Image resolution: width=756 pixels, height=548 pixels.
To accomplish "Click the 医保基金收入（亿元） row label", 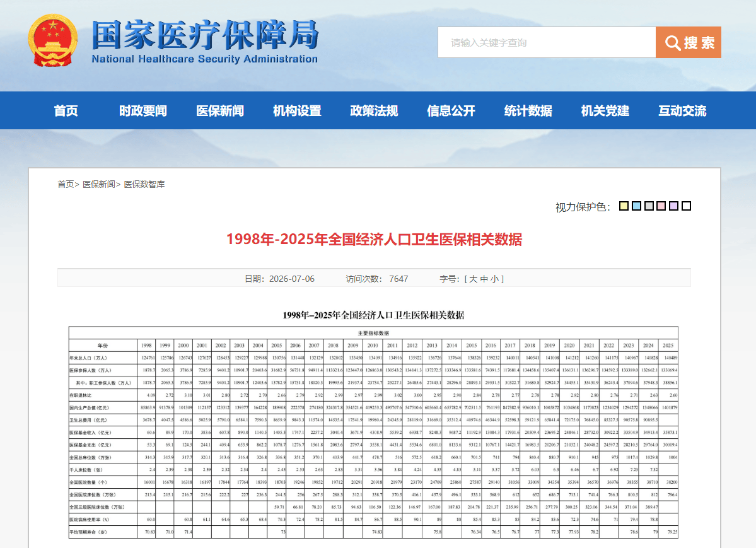I will [x=91, y=433].
